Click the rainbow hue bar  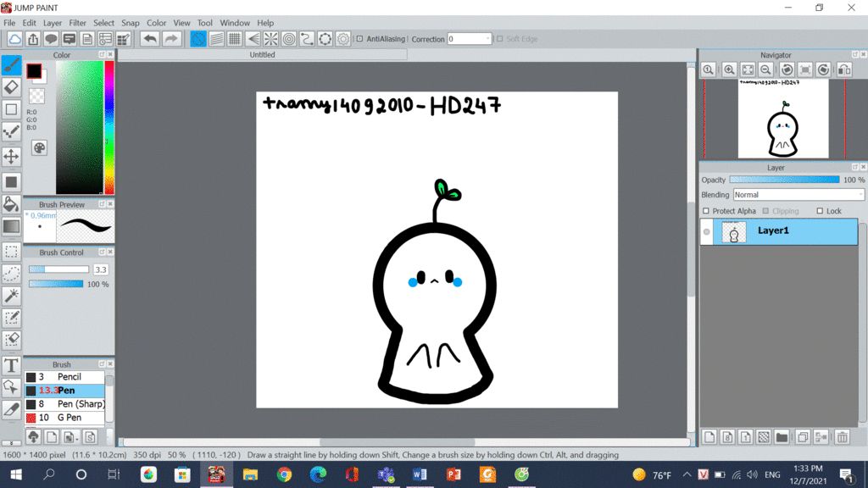tap(109, 127)
